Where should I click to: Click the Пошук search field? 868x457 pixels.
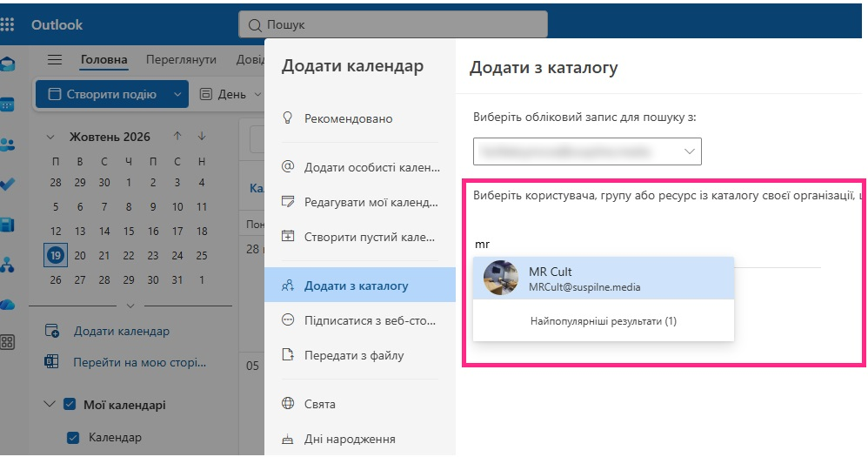(393, 25)
